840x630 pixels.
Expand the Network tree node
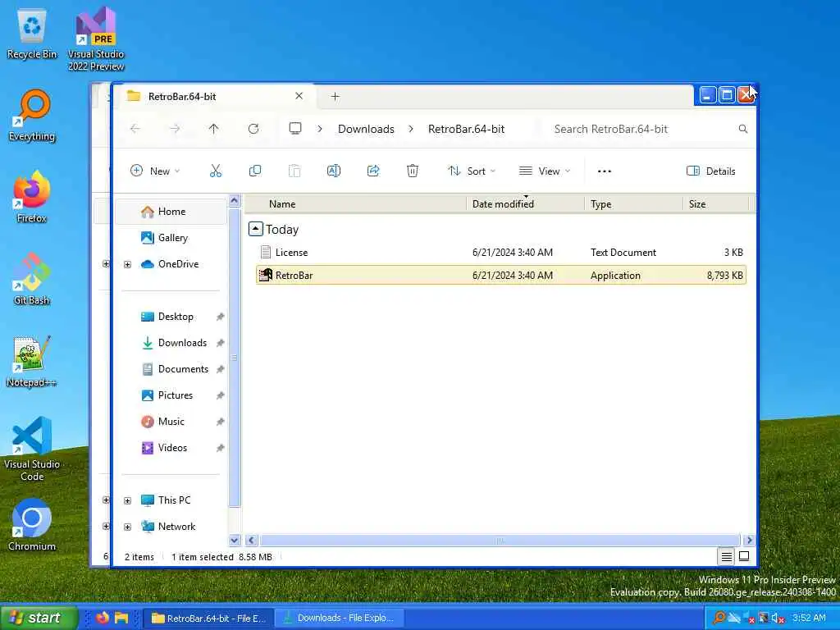pyautogui.click(x=127, y=527)
